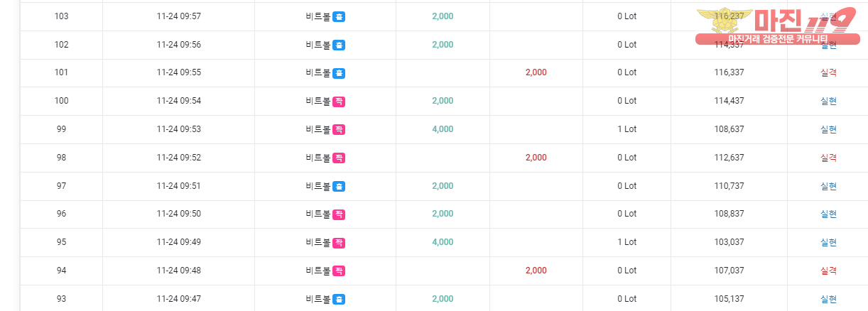Viewport: 868px width, 311px height.
Task: Select the 11-24 09:56 timestamp cell
Action: (179, 45)
